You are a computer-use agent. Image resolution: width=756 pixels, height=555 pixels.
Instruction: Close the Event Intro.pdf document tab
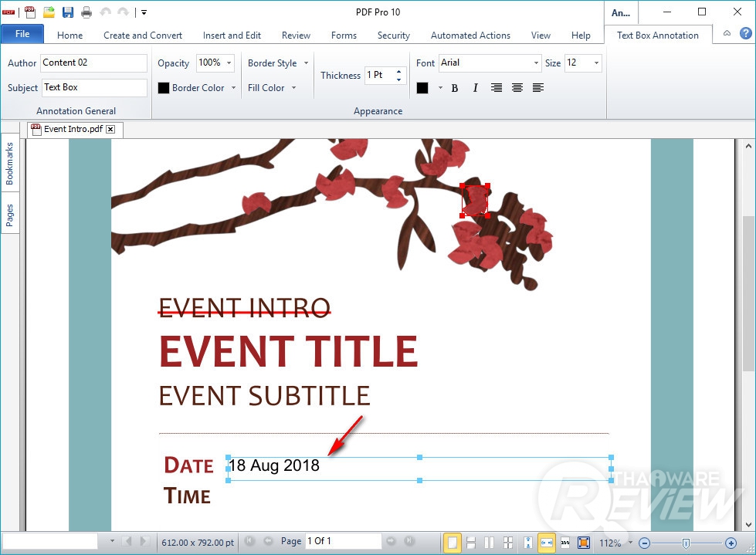(x=110, y=130)
